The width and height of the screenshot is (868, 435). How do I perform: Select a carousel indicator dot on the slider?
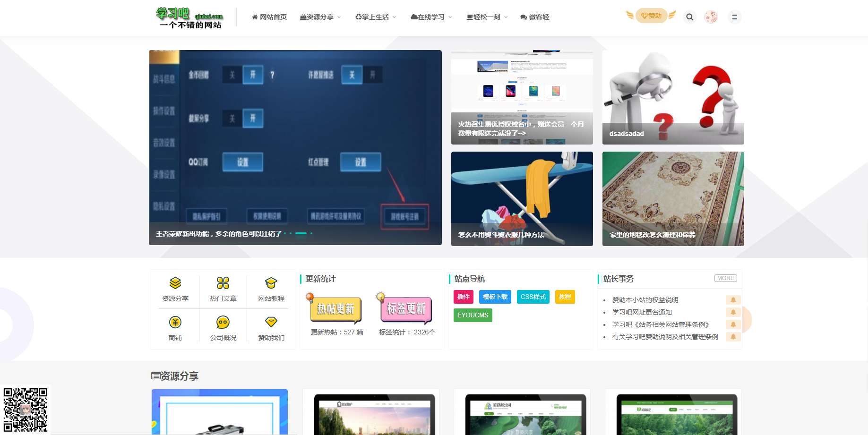point(301,233)
